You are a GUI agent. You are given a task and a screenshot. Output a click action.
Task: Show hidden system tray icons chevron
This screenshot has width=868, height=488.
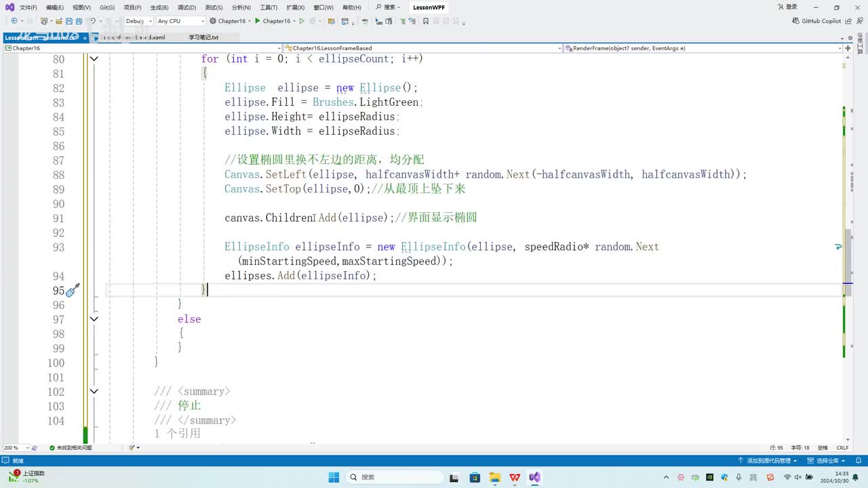(667, 477)
